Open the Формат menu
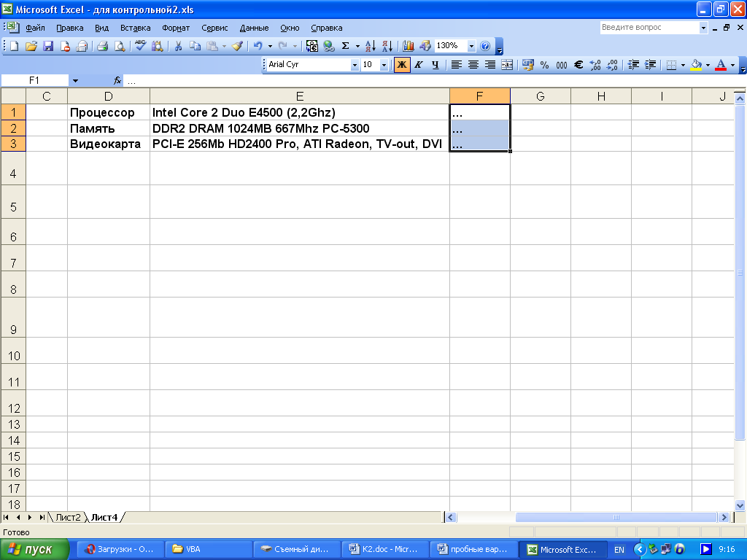 point(176,28)
